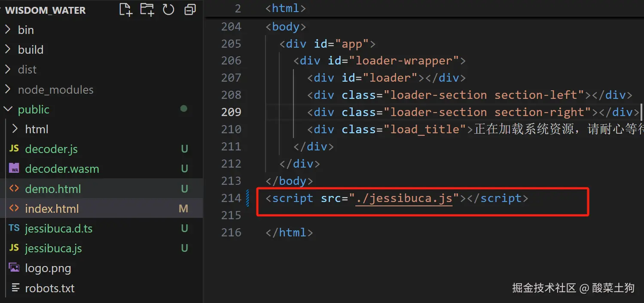Viewport: 644px width, 303px height.
Task: Refresh the explorer file tree
Action: point(168,9)
